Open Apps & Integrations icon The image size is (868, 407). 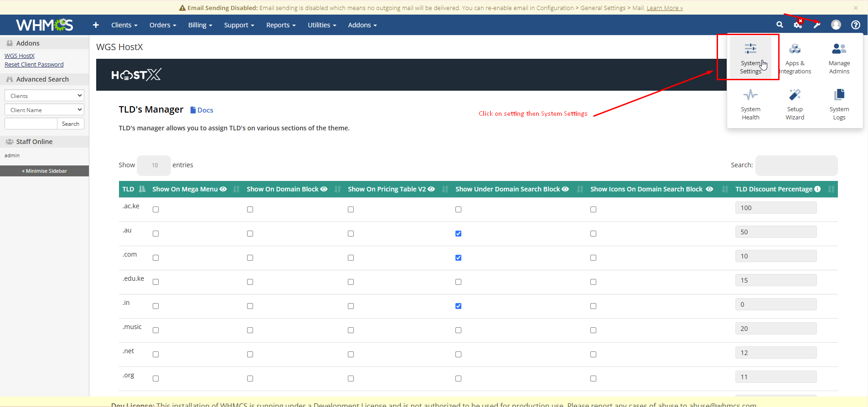(x=795, y=57)
